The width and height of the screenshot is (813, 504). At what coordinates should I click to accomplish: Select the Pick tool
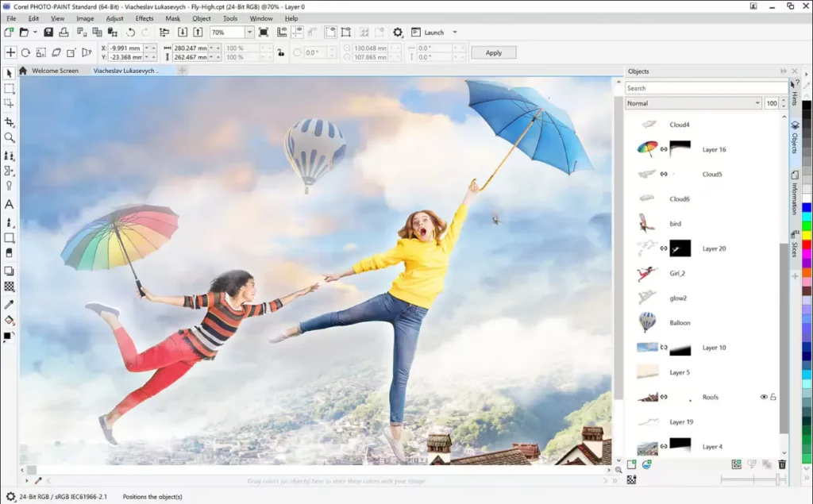(x=10, y=72)
